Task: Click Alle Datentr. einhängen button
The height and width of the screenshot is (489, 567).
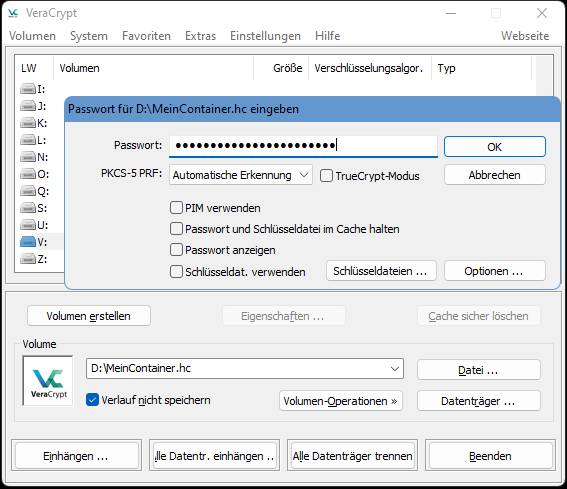Action: tap(214, 455)
